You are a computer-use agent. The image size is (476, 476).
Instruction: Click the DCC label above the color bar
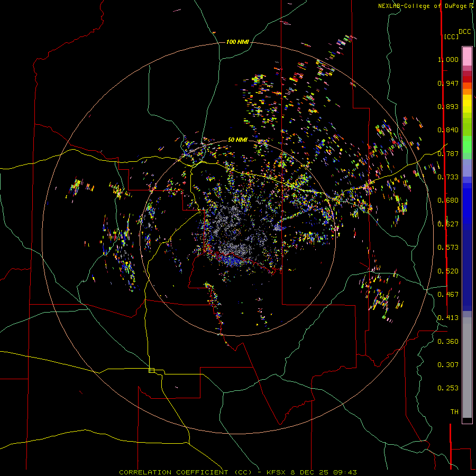pyautogui.click(x=465, y=32)
